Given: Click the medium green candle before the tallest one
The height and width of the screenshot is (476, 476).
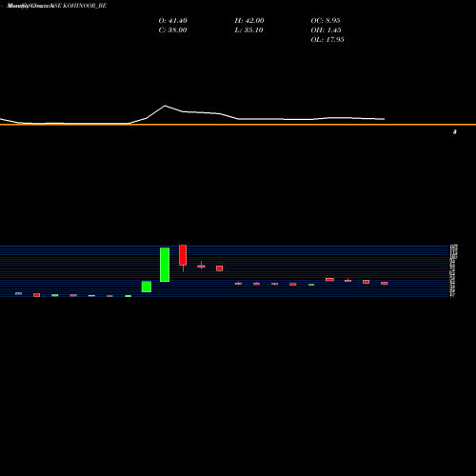Looking at the screenshot, I should [x=147, y=287].
